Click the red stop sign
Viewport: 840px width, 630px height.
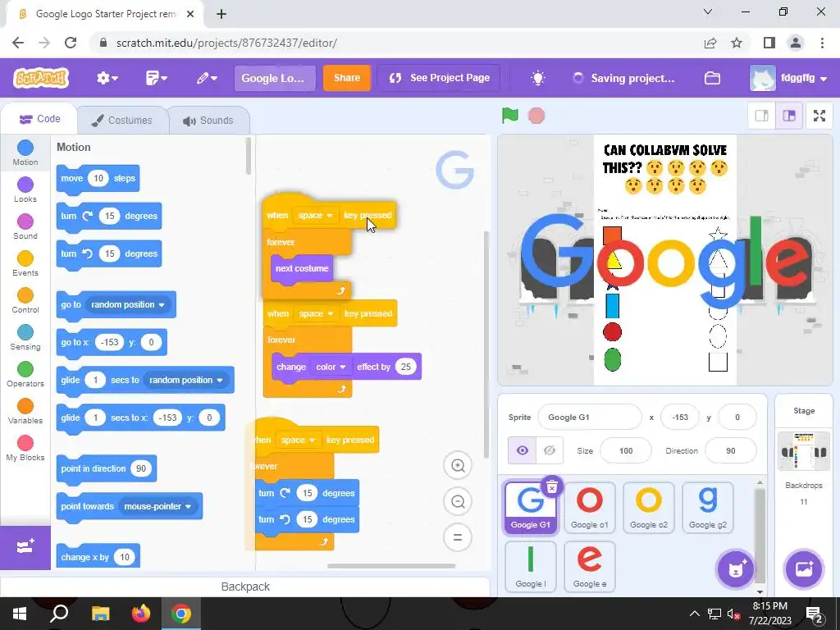point(536,116)
